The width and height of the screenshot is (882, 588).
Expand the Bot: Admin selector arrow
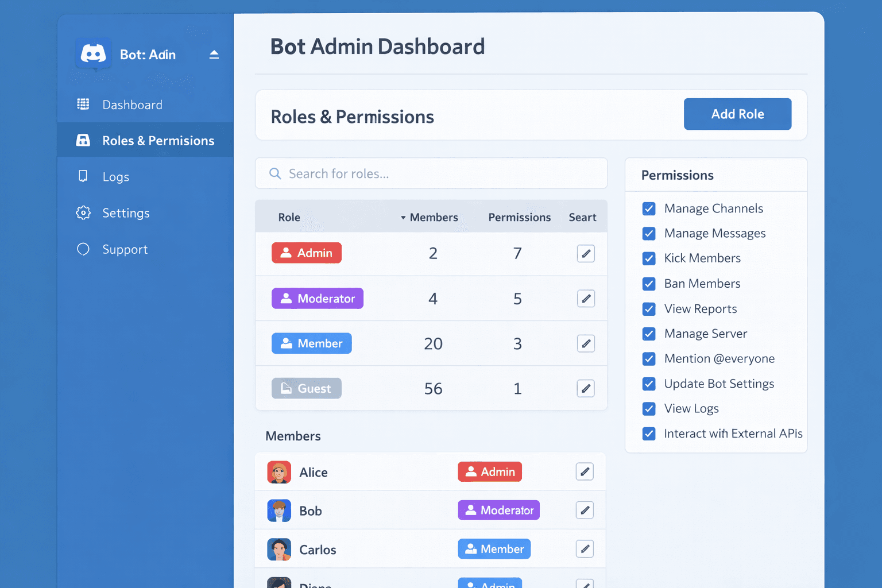tap(214, 55)
